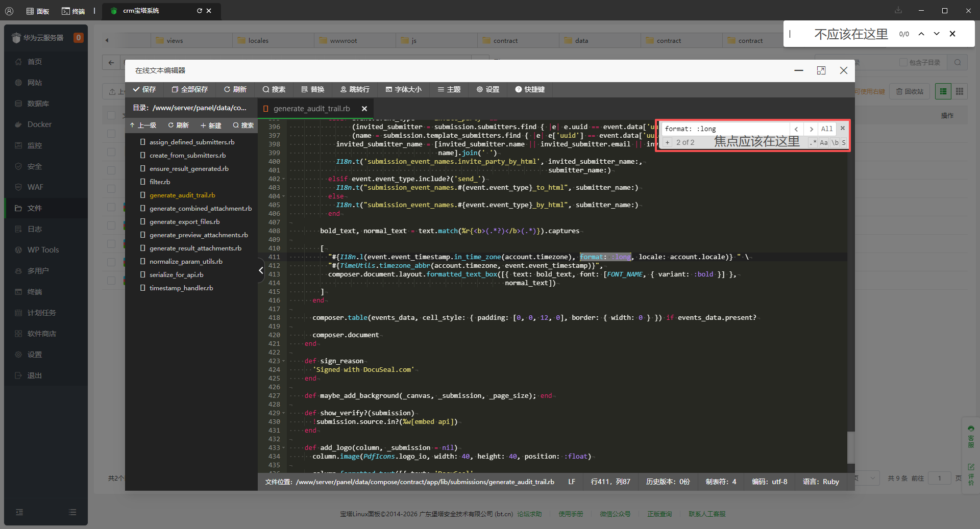Toggle regex search option (.*)
Screen dimensions: 980x529
pos(813,143)
